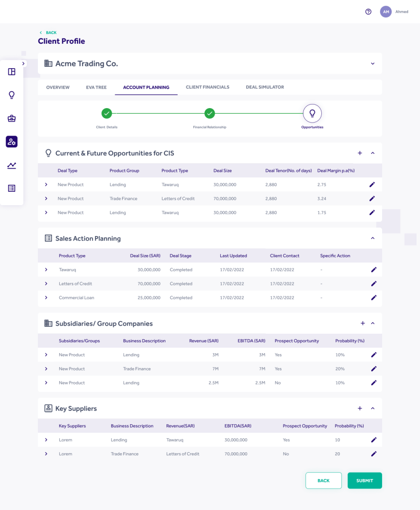
Task: Expand the sidebar navigation panel arrow
Action: pyautogui.click(x=23, y=64)
